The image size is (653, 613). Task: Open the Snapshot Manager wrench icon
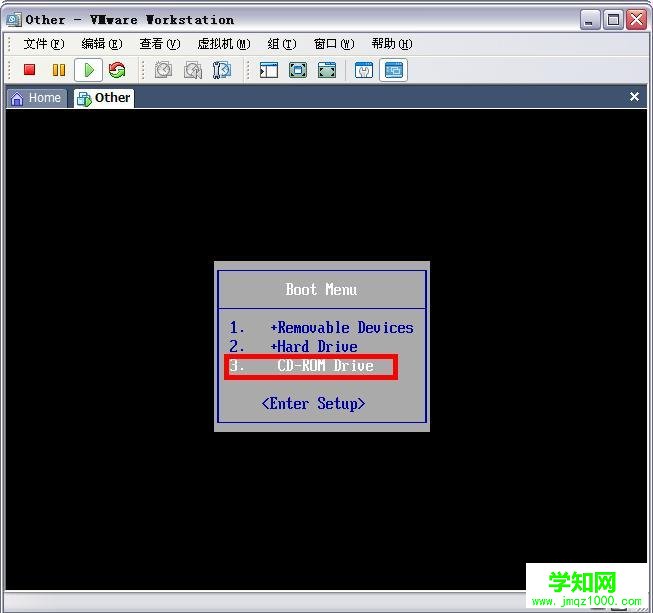(x=222, y=70)
